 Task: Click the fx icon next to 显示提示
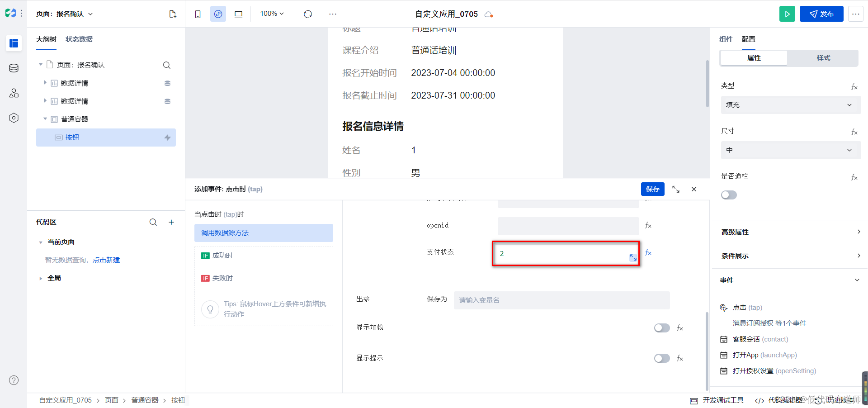click(x=680, y=358)
